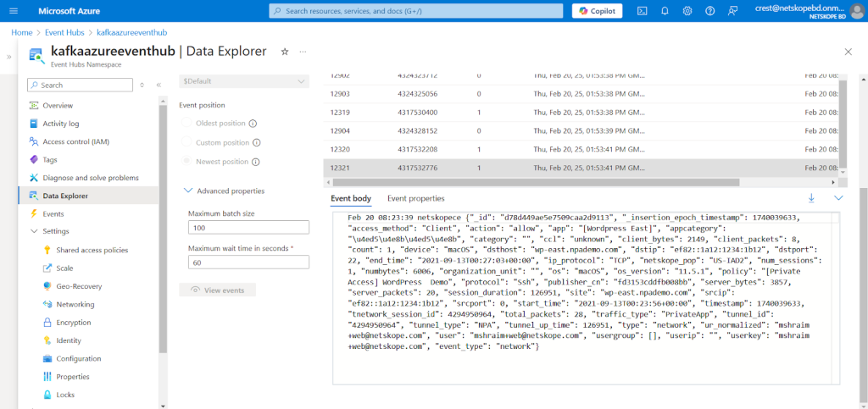Click info icon next to Oldest position
Image resolution: width=868 pixels, height=409 pixels.
pyautogui.click(x=253, y=124)
